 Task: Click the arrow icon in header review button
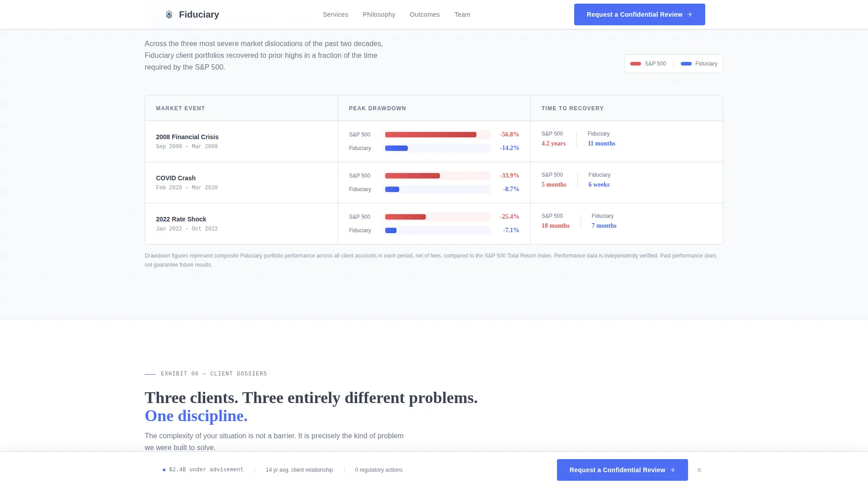[x=689, y=14]
